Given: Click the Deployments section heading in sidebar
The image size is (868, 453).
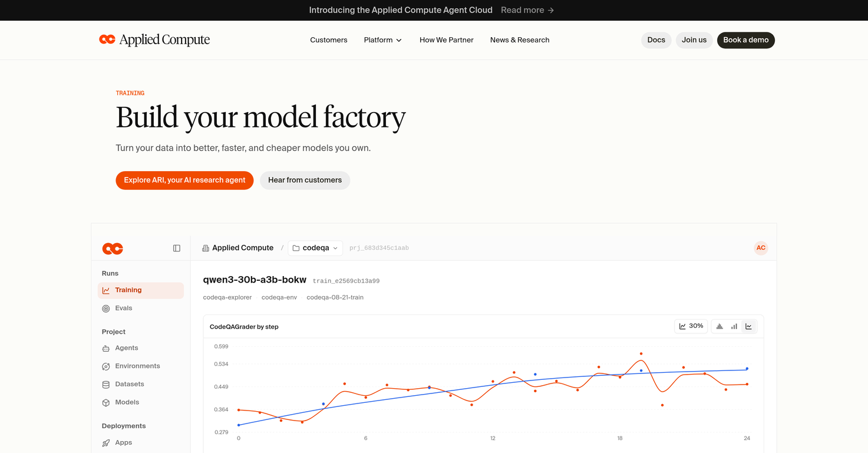Looking at the screenshot, I should pos(124,426).
